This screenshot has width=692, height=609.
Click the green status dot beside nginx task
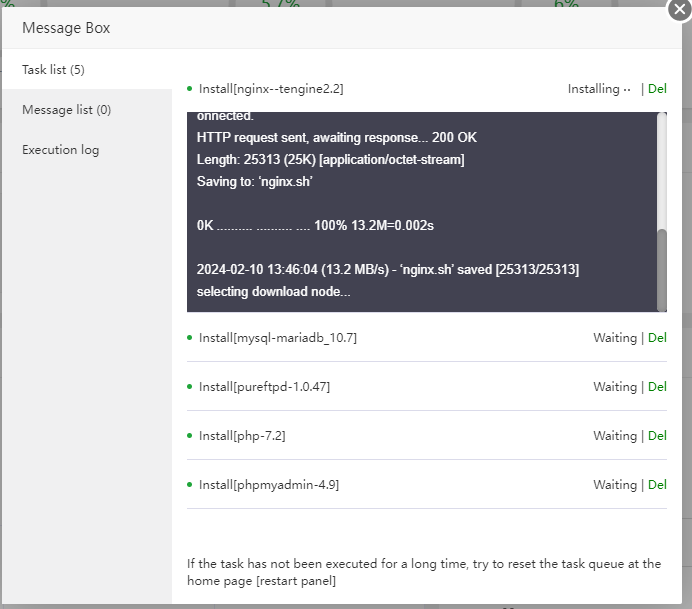[x=190, y=89]
